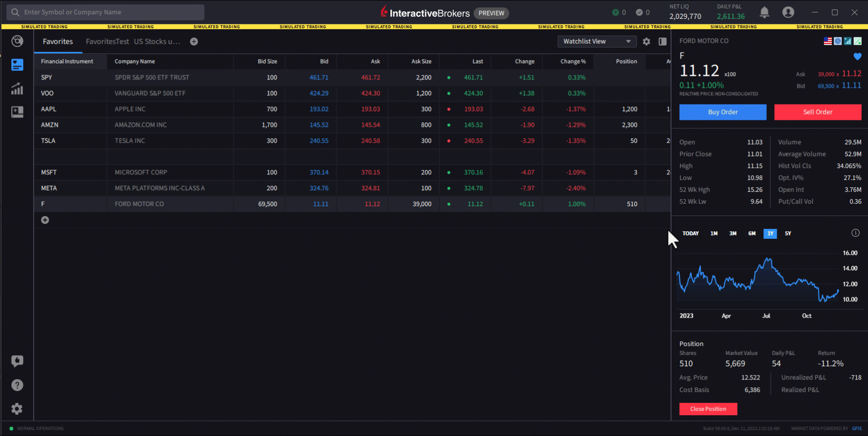This screenshot has width=868, height=436.
Task: Click the blue clock icon next to the US flag
Action: coord(838,41)
